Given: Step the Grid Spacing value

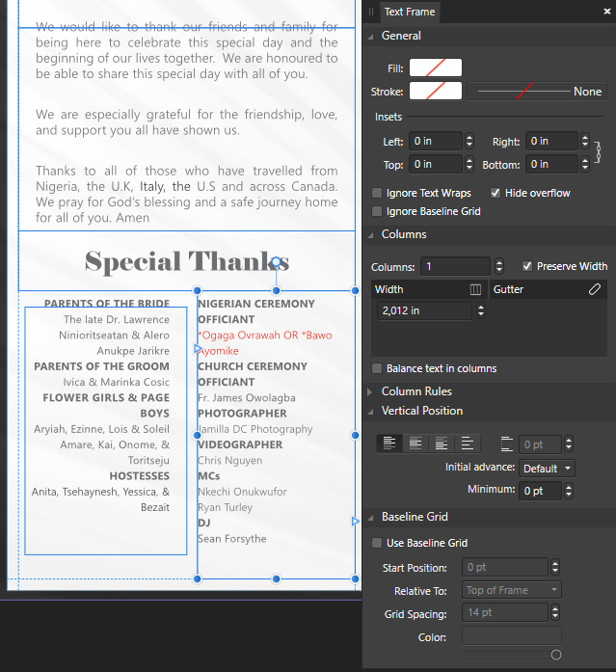Looking at the screenshot, I should tap(555, 612).
